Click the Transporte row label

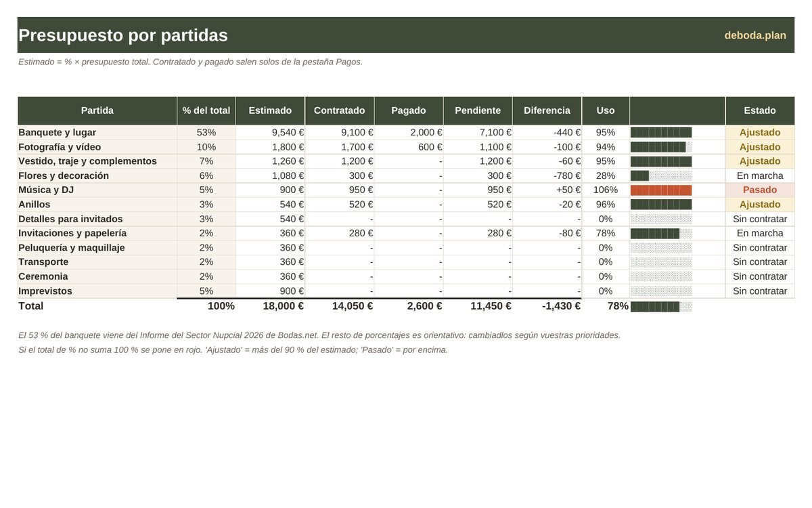click(97, 262)
